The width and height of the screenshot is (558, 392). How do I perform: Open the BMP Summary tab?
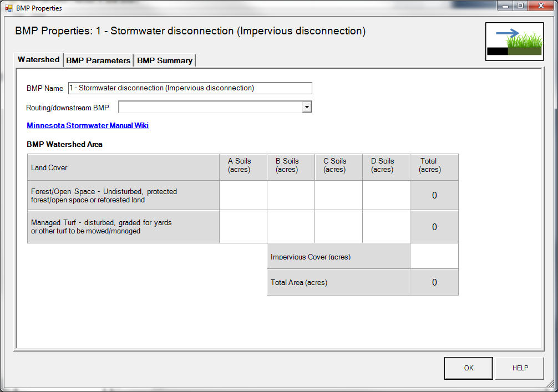(165, 60)
